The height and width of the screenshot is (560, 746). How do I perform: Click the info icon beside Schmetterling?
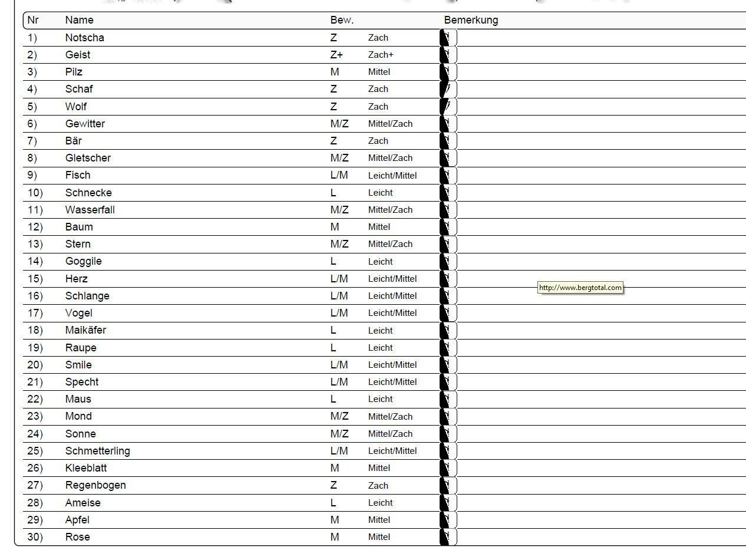pyautogui.click(x=448, y=451)
